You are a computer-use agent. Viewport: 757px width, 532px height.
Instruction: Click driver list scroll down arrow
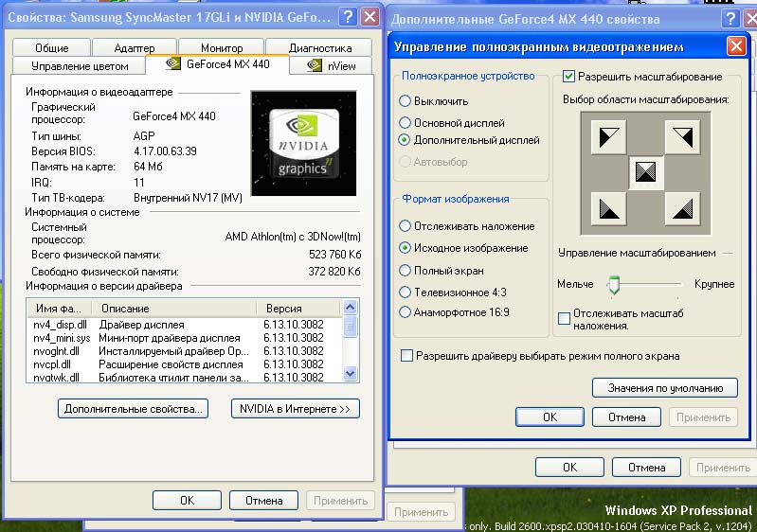click(351, 373)
